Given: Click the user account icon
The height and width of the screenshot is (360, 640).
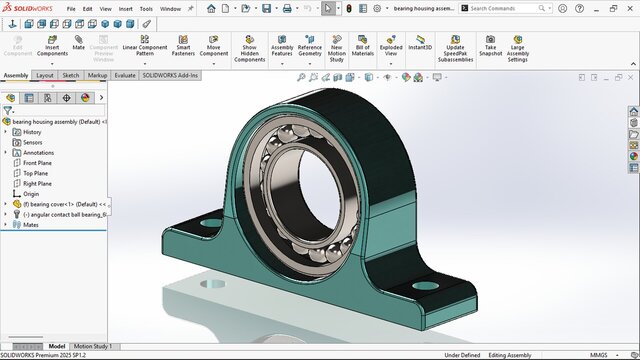Looking at the screenshot, I should point(562,8).
